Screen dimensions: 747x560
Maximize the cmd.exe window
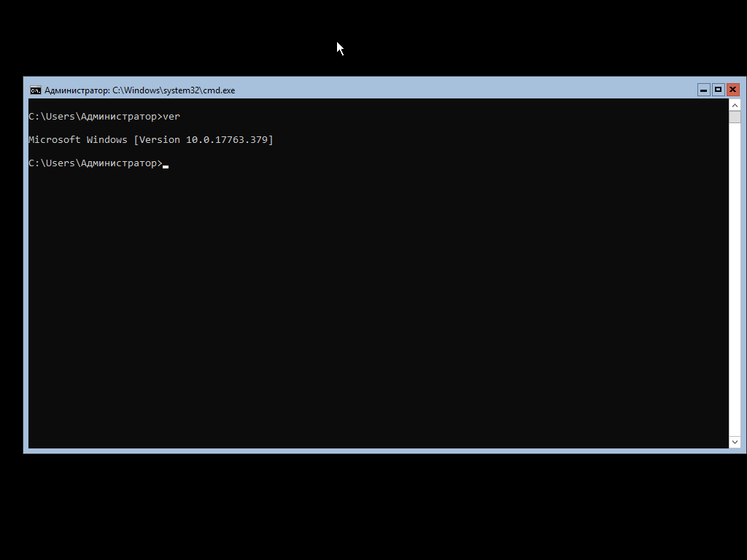[x=718, y=90]
